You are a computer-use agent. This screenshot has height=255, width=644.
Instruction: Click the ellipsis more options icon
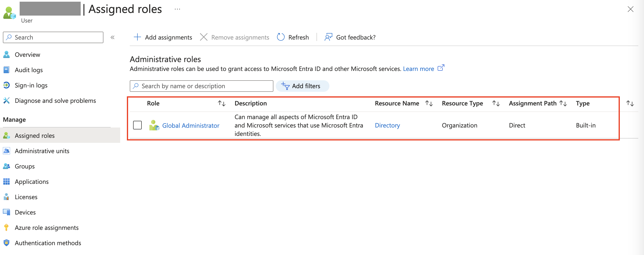click(177, 9)
